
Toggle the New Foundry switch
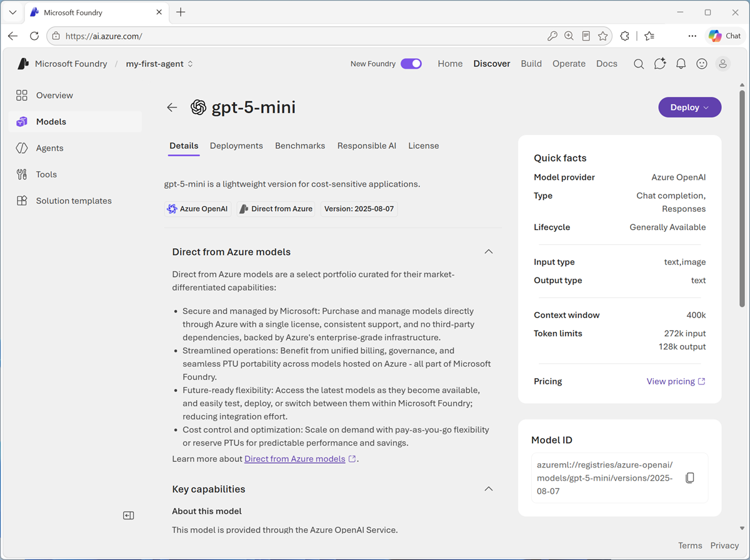coord(411,64)
